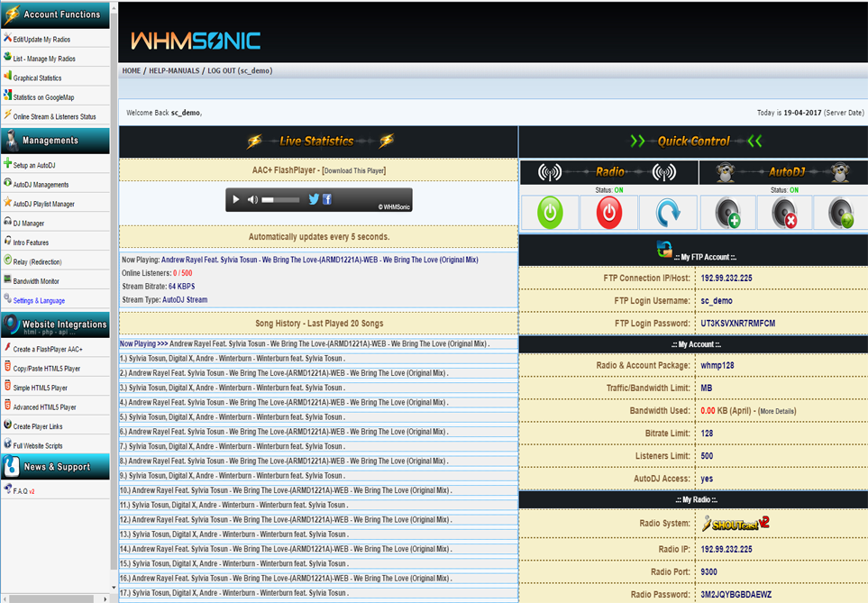
Task: Click the FTP Login Username value sc_demo
Action: tap(717, 301)
